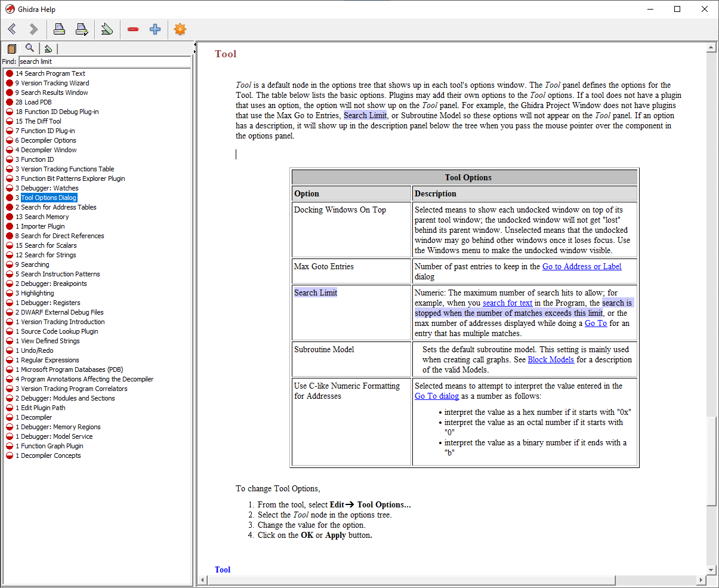This screenshot has height=588, width=719.
Task: Click vertical scrollbar up arrow
Action: coord(711,48)
